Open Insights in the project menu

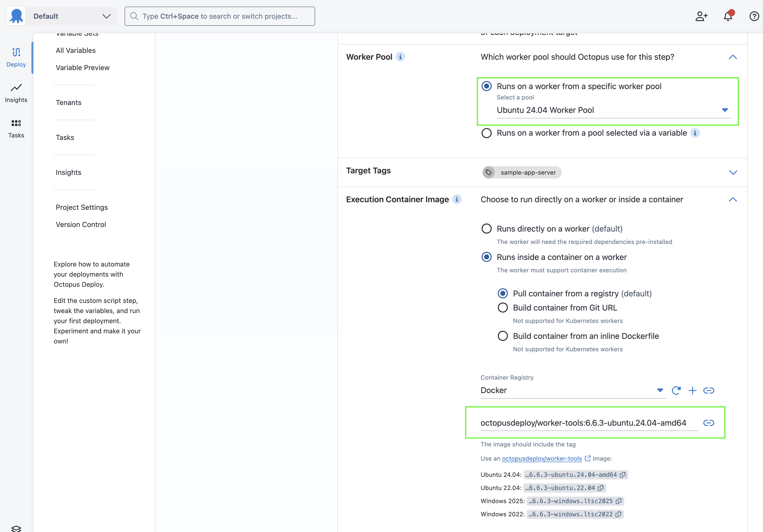[x=68, y=172]
